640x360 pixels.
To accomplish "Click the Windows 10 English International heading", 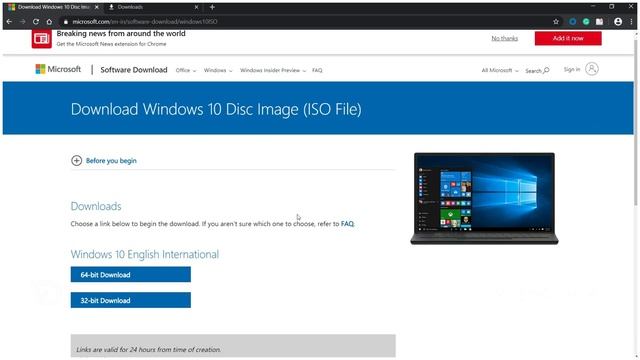I will [x=144, y=254].
